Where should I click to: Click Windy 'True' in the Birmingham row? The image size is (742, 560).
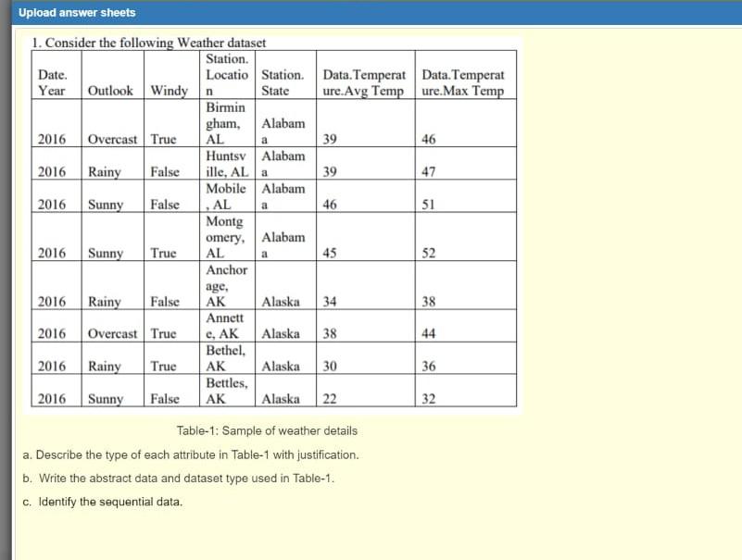click(x=163, y=139)
